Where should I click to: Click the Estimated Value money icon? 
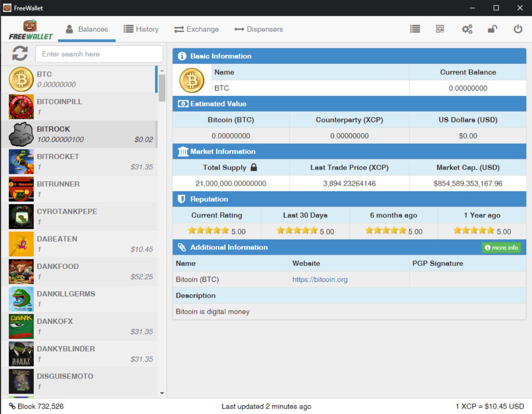coord(183,103)
